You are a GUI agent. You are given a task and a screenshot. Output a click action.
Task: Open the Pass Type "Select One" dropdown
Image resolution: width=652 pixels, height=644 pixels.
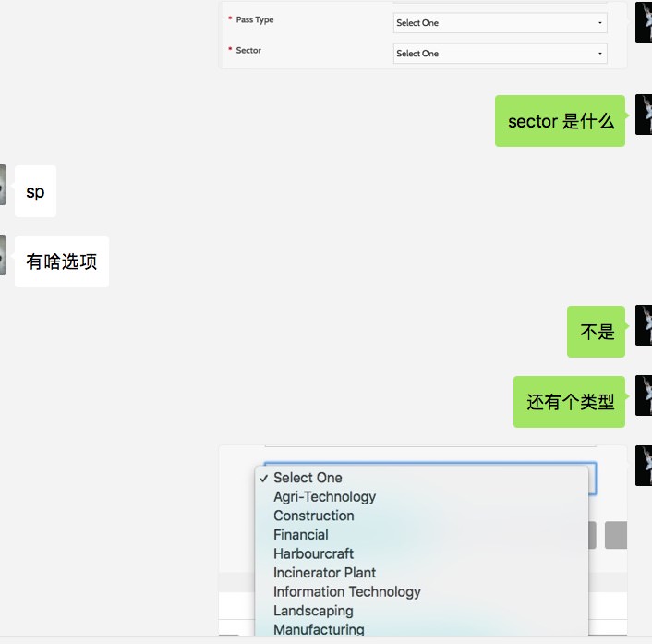[x=500, y=23]
